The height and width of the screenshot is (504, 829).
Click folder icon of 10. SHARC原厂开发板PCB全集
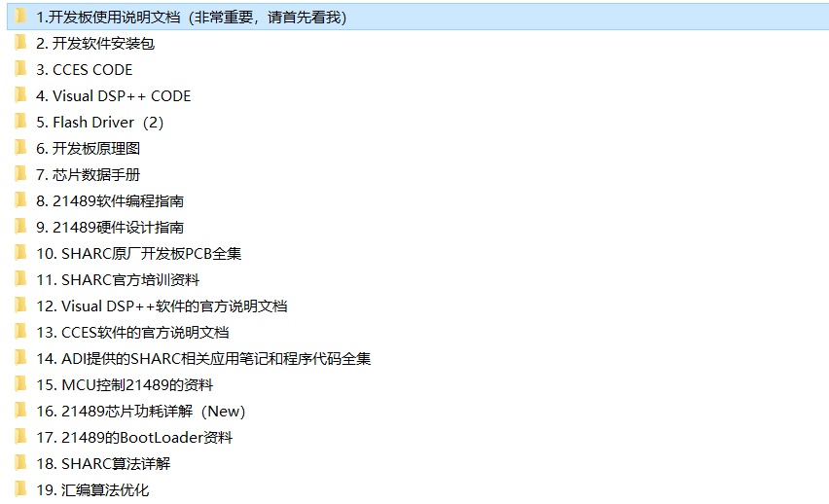20,253
